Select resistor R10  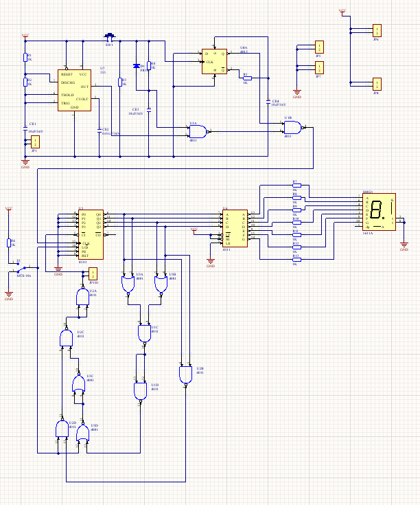(x=297, y=223)
